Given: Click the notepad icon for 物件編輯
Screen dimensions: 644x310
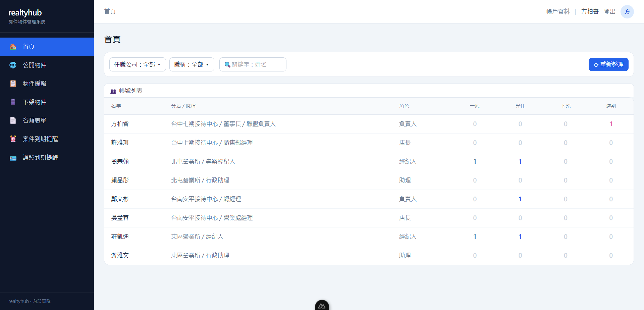Looking at the screenshot, I should pyautogui.click(x=13, y=84).
